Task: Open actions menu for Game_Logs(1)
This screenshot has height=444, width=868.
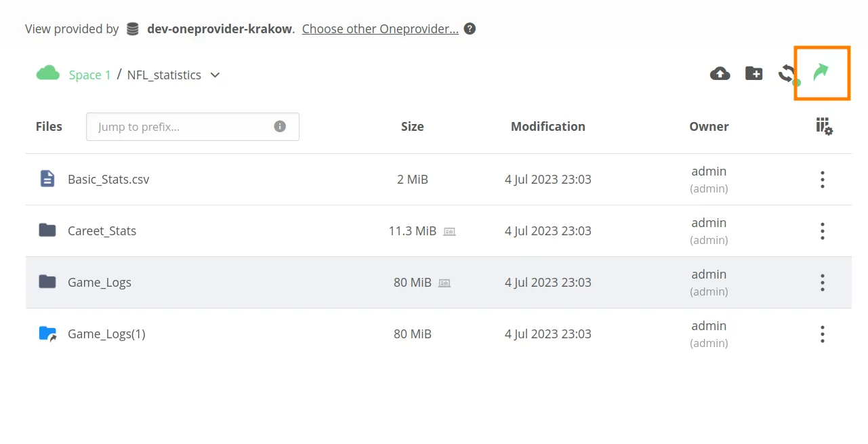Action: point(822,334)
